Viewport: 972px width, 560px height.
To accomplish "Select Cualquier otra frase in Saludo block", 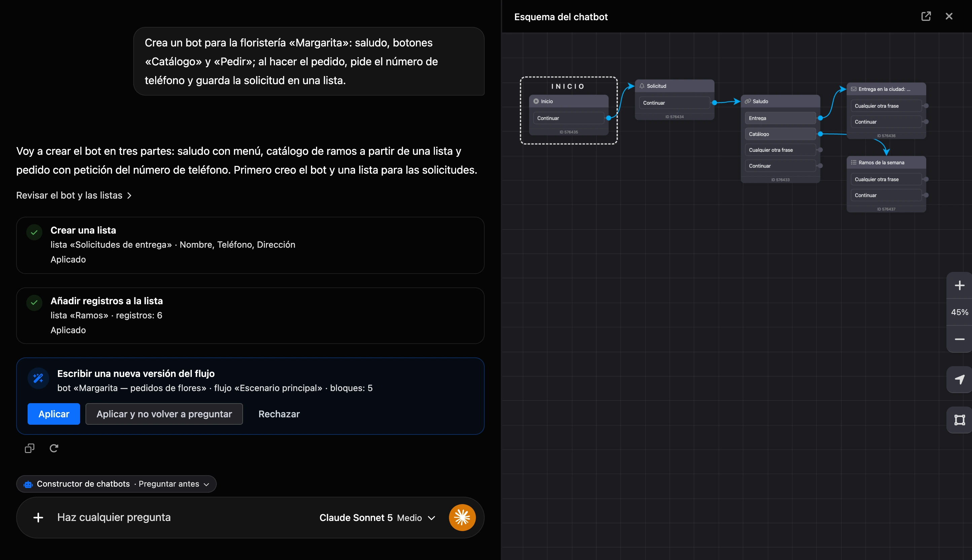I will 780,150.
